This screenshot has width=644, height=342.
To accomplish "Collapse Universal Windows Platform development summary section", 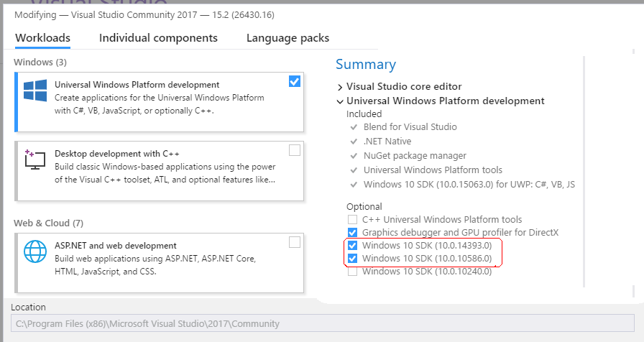I will [340, 101].
